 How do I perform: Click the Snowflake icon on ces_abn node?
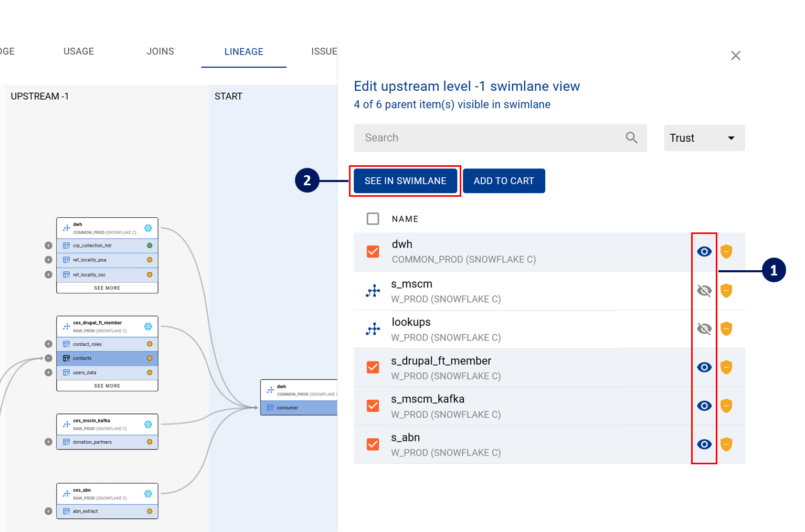[x=148, y=494]
